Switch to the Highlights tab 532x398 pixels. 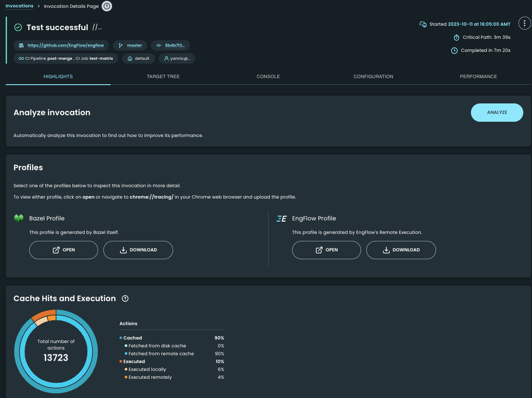(58, 77)
